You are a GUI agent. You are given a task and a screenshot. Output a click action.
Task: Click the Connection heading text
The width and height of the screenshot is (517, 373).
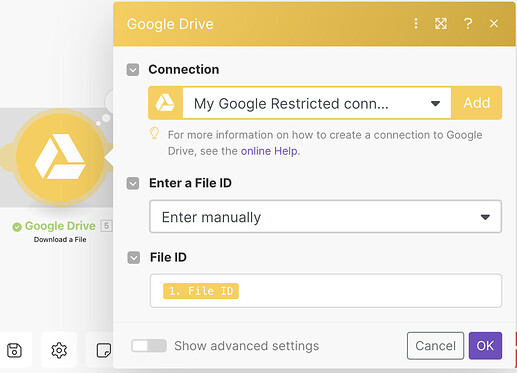pos(184,69)
